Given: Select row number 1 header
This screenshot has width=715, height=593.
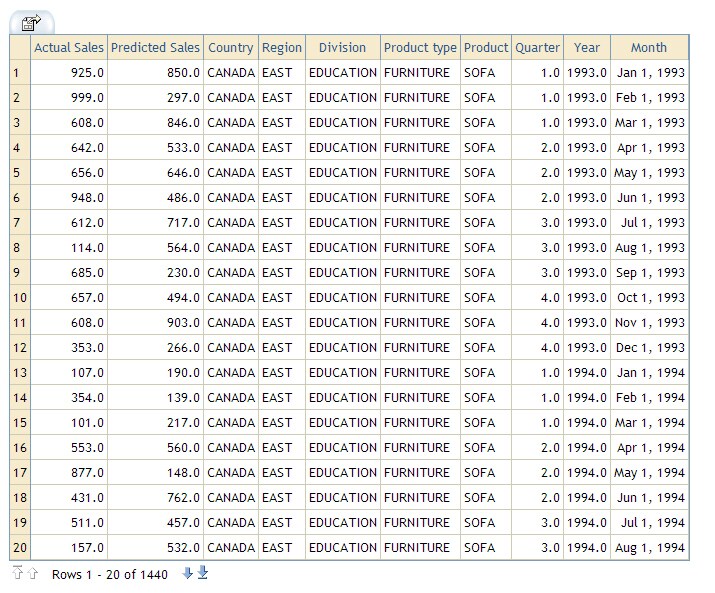Looking at the screenshot, I should click(x=20, y=73).
